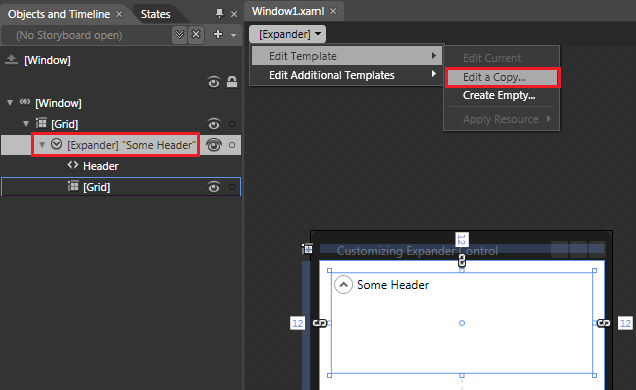This screenshot has width=636, height=390.
Task: Click the right margin value 12
Action: point(625,323)
